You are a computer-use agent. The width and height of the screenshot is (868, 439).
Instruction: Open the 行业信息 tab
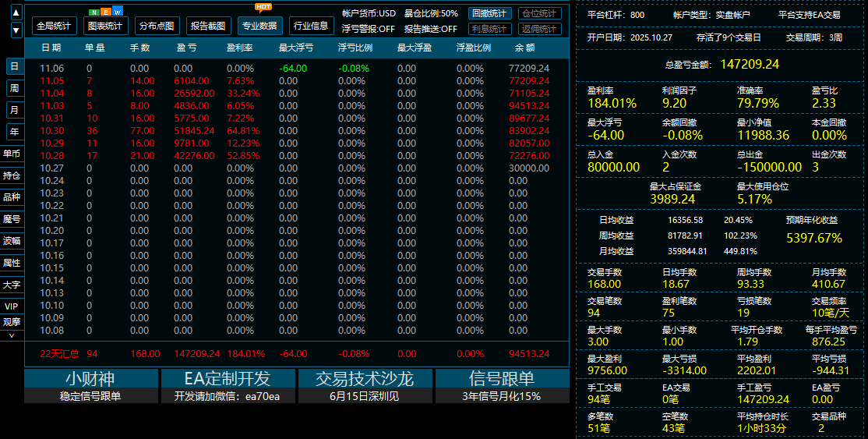[311, 26]
